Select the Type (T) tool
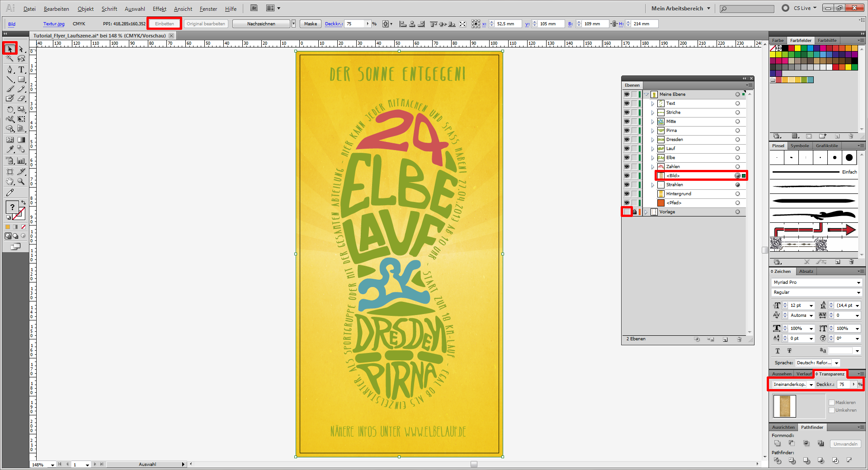The height and width of the screenshot is (470, 868). tap(21, 70)
